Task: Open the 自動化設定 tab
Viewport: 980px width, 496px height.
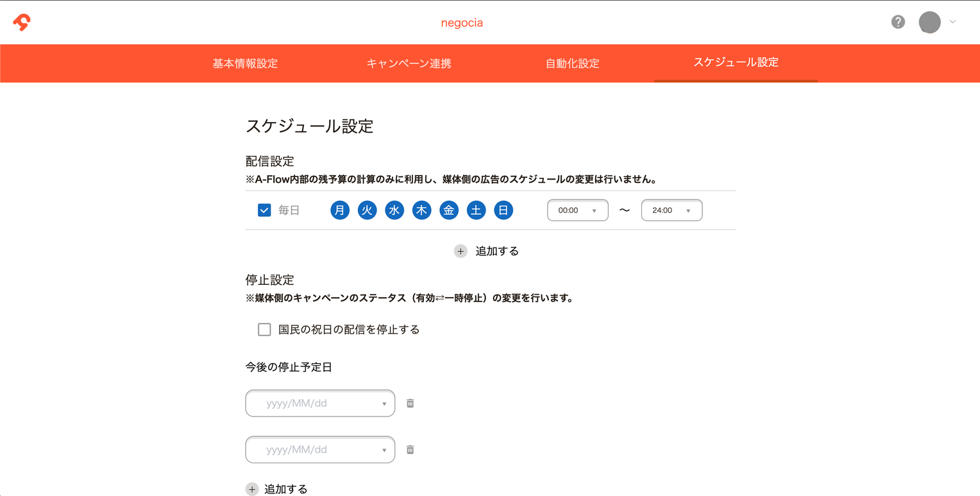Action: tap(572, 64)
